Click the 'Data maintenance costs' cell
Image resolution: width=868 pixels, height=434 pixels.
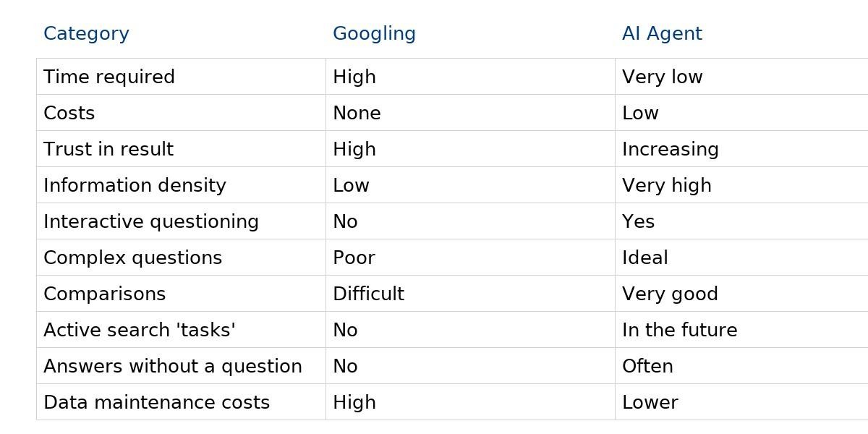click(x=156, y=402)
